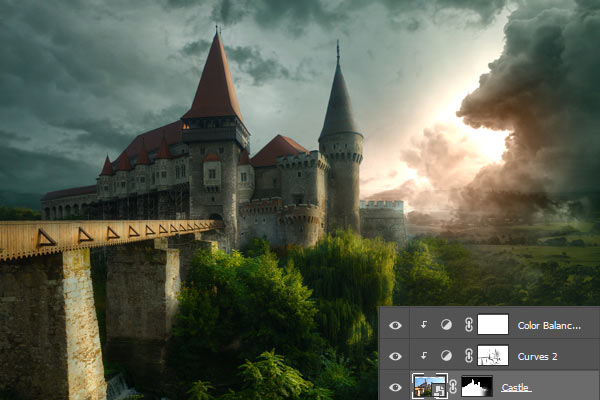Click the Curves 2 adjustment icon
Screen dimensions: 600x400
(x=446, y=356)
